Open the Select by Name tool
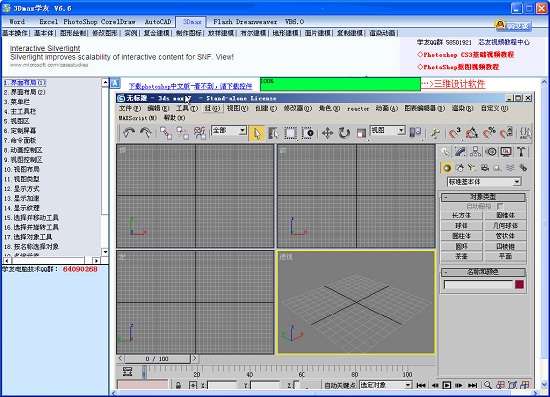 [273, 133]
